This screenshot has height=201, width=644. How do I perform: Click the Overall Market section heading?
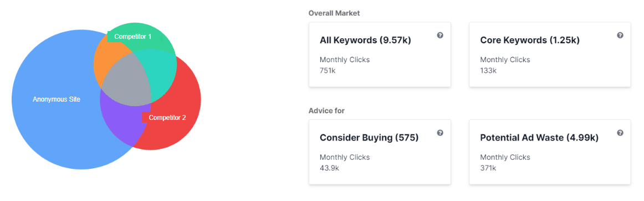pyautogui.click(x=334, y=13)
